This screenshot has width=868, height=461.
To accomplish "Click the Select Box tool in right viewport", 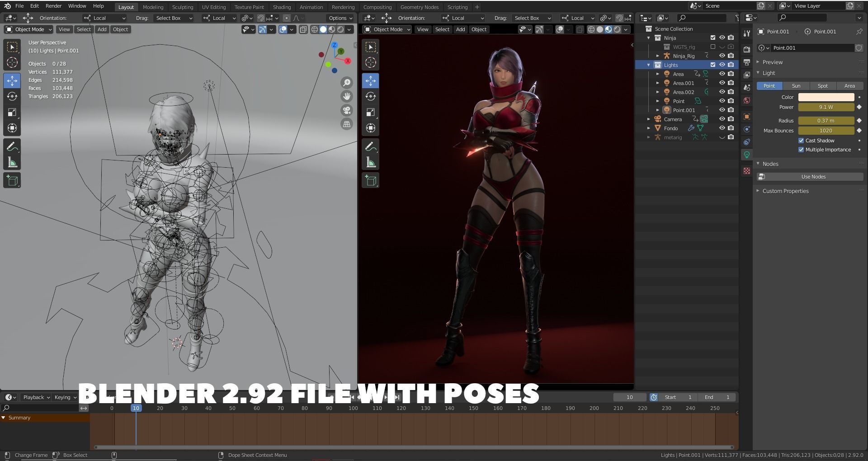I will pos(371,47).
